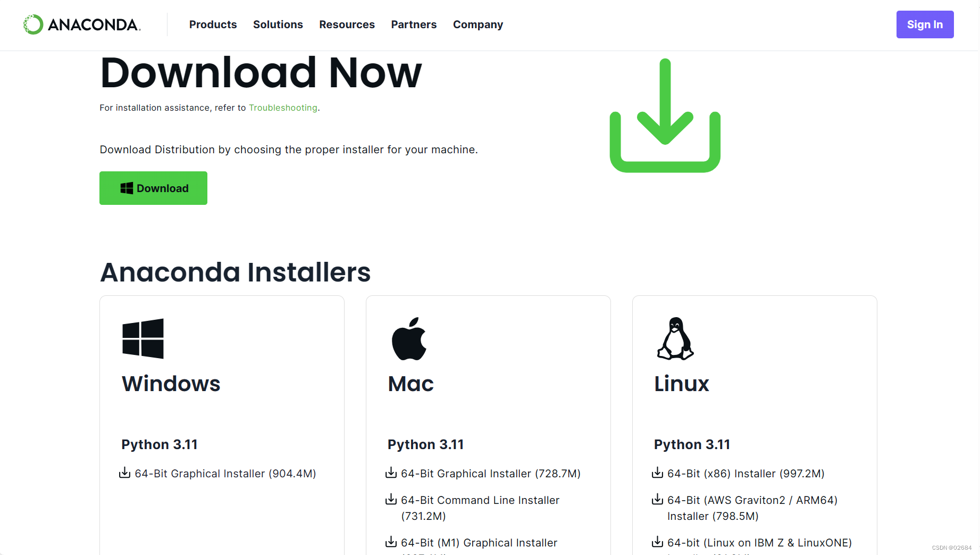Click the Linux penguin logo
Viewport: 980px width, 555px height.
[675, 338]
